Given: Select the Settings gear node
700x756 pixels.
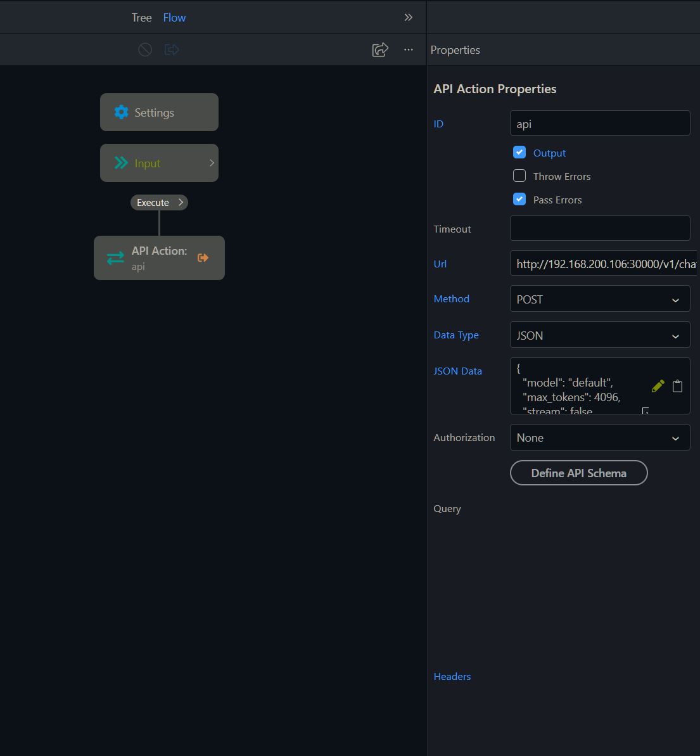Looking at the screenshot, I should [x=159, y=112].
